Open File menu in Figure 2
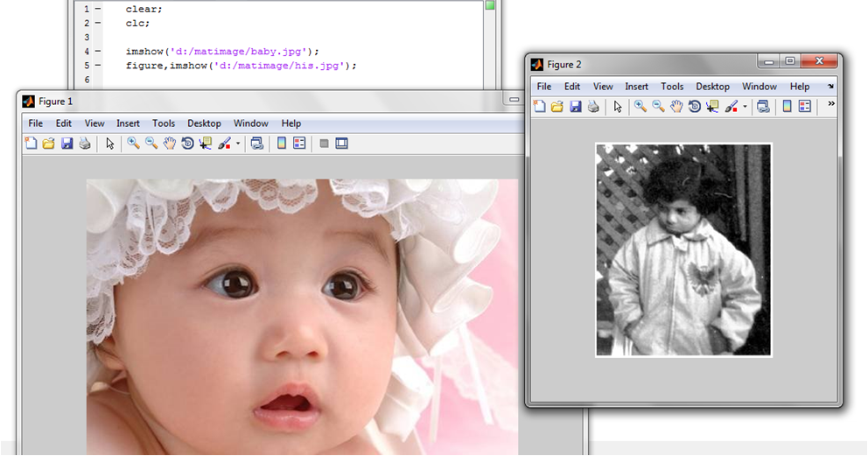 [544, 87]
